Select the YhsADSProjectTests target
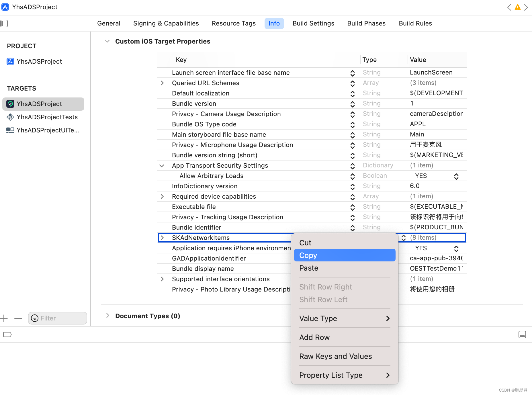The image size is (532, 395). coord(42,117)
